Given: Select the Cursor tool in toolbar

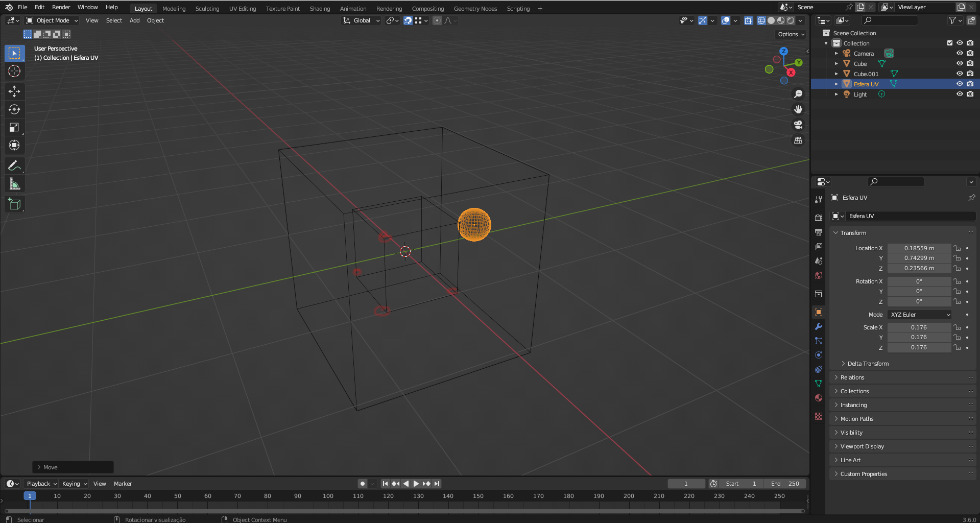Looking at the screenshot, I should (14, 71).
